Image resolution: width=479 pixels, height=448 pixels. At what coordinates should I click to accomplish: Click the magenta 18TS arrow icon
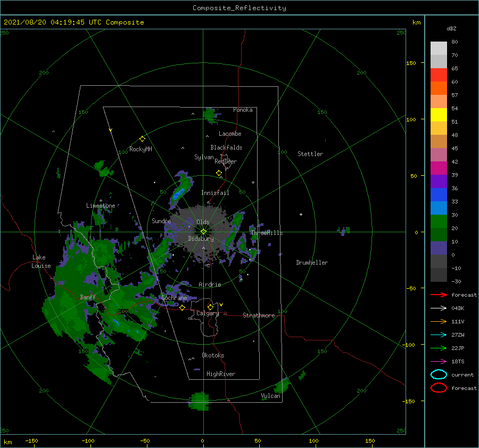coord(439,362)
